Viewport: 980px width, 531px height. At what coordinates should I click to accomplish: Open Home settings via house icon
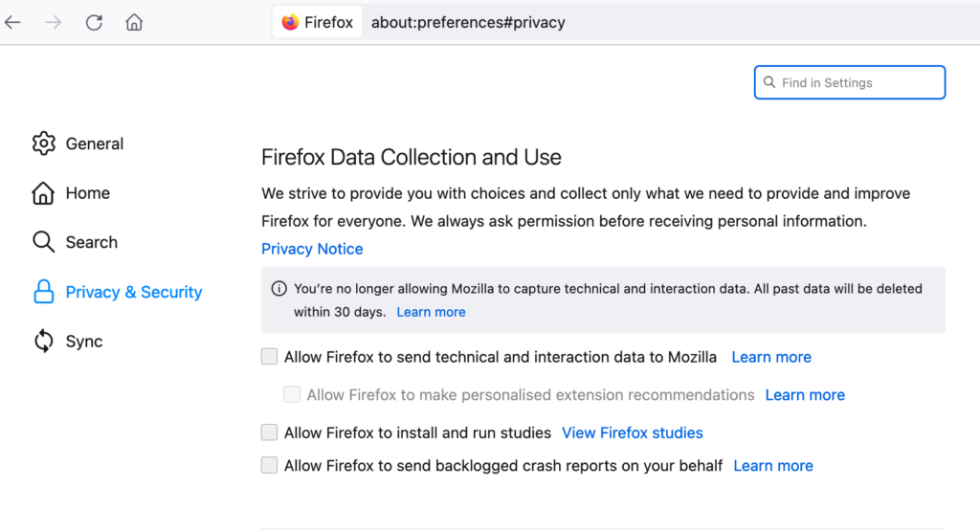(43, 193)
